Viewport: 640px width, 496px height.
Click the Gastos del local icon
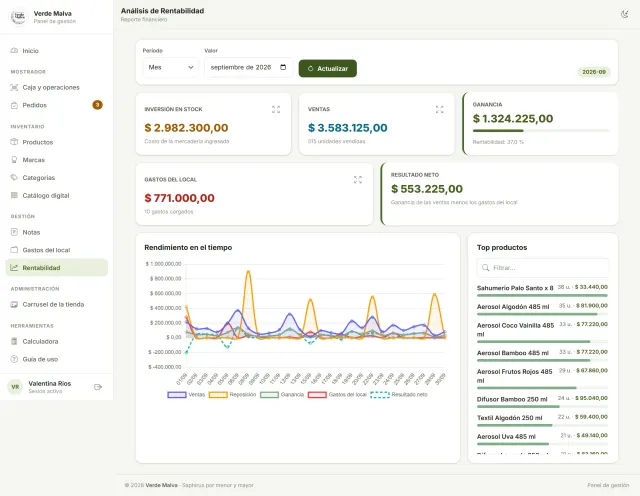(x=14, y=249)
